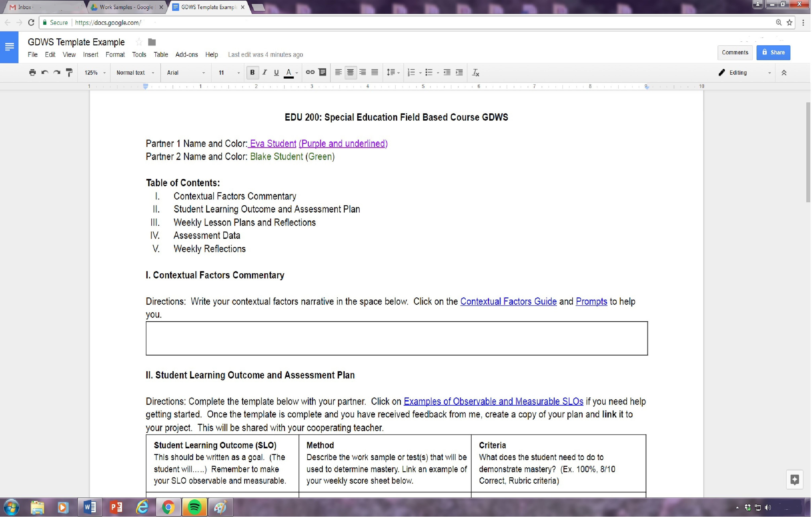The height and width of the screenshot is (517, 812).
Task: Set left text alignment
Action: (x=338, y=72)
